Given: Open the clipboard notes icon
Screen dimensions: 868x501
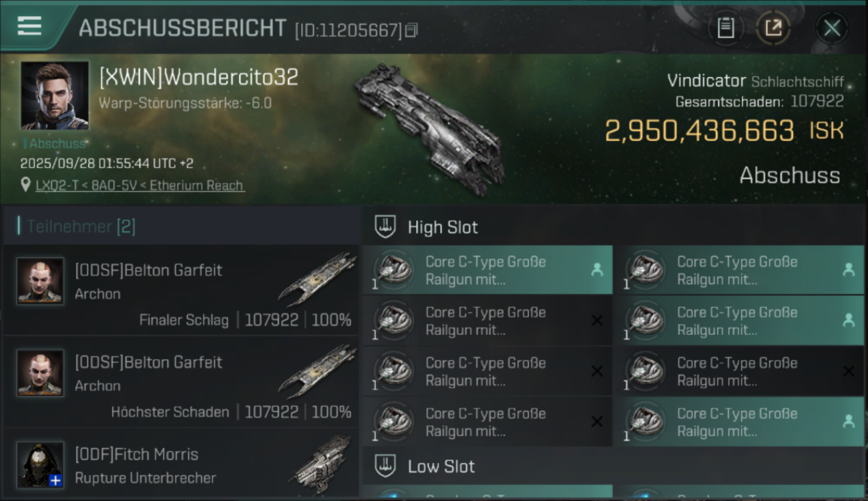Looking at the screenshot, I should click(726, 28).
